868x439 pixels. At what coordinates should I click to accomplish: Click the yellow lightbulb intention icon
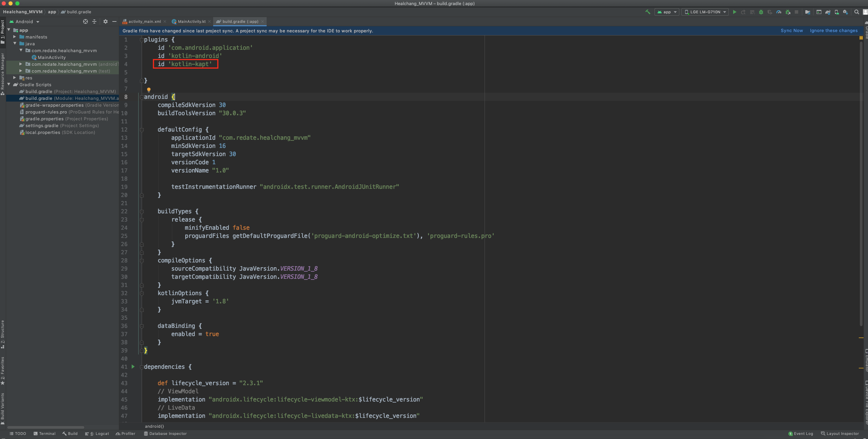point(149,90)
